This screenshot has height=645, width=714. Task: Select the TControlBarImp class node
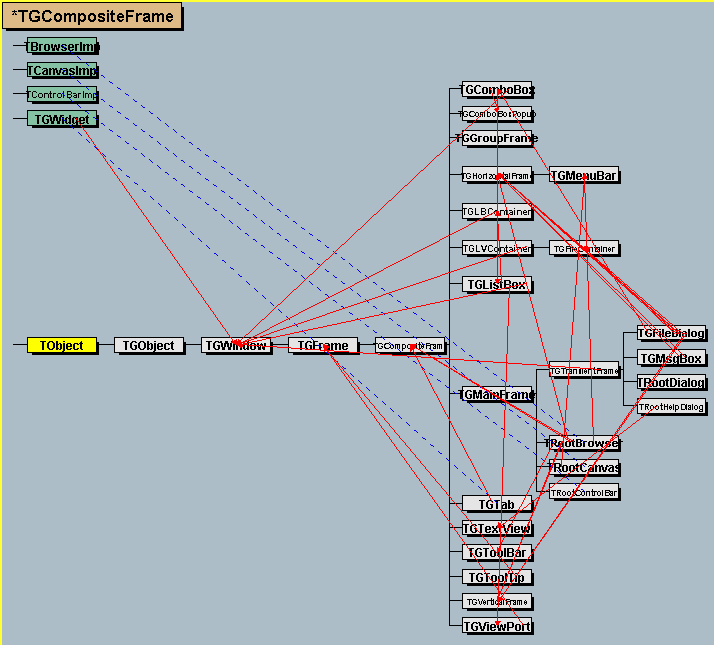[x=62, y=95]
